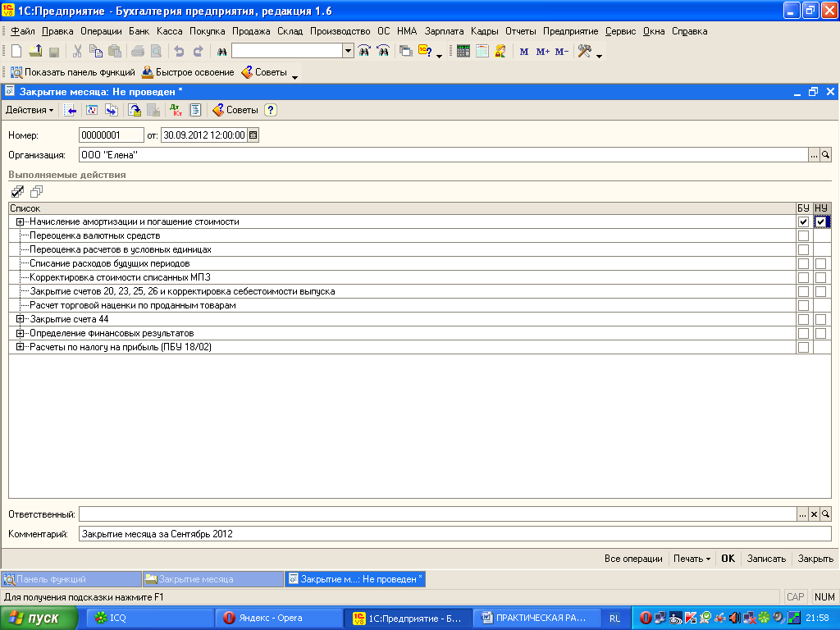
Task: Open ICQ in the taskbar
Action: [150, 619]
